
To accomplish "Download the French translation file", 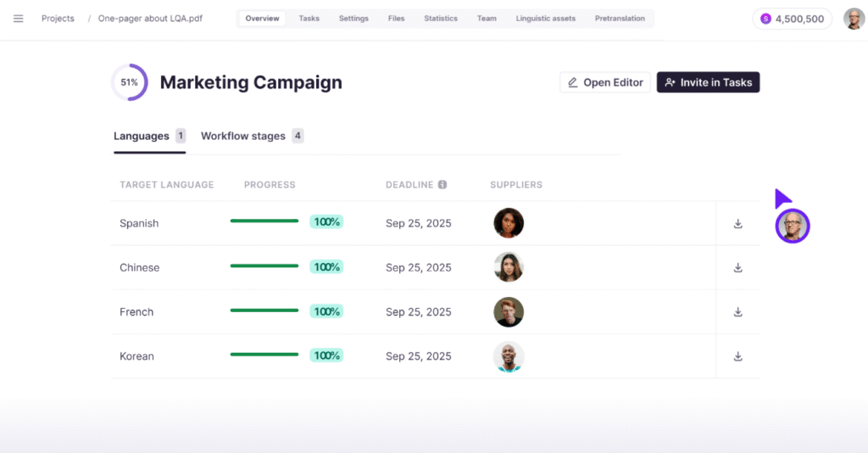I will point(737,312).
